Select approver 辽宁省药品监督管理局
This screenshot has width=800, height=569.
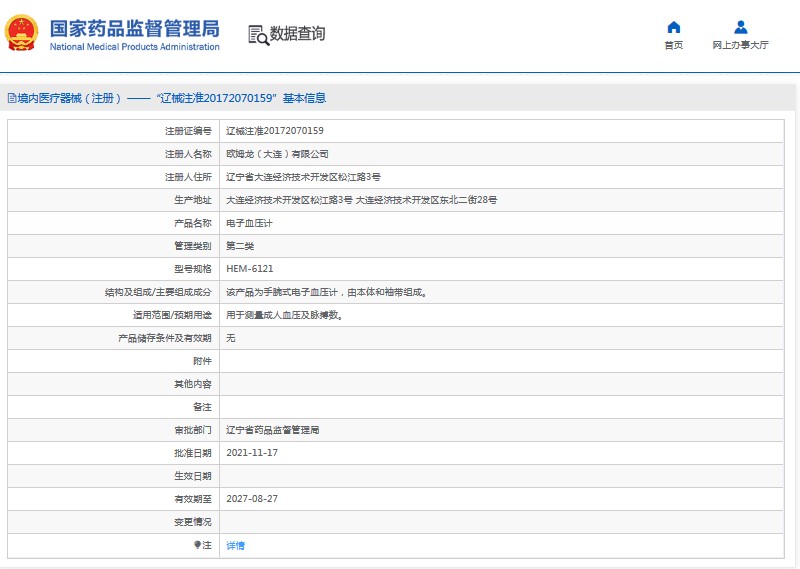click(272, 430)
